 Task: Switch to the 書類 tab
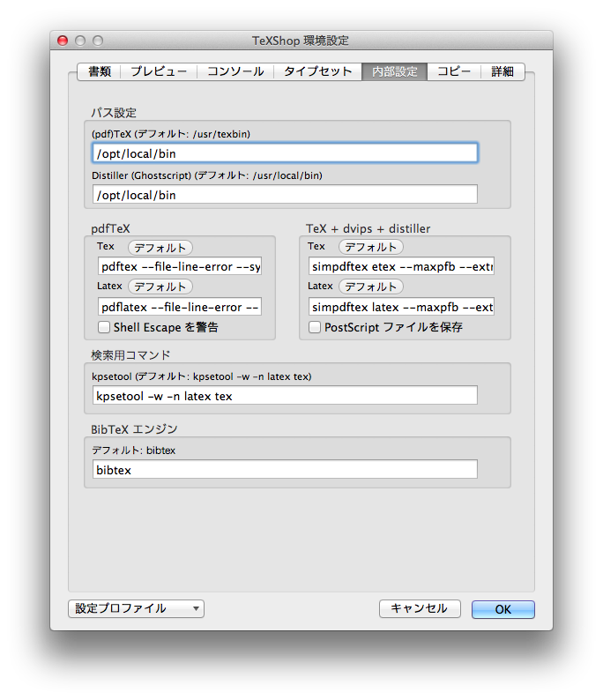point(100,72)
